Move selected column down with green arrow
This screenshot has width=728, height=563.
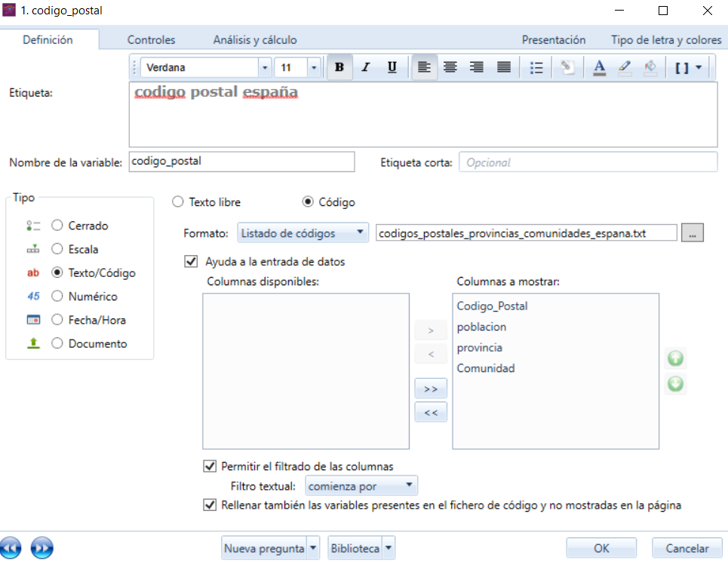click(675, 383)
